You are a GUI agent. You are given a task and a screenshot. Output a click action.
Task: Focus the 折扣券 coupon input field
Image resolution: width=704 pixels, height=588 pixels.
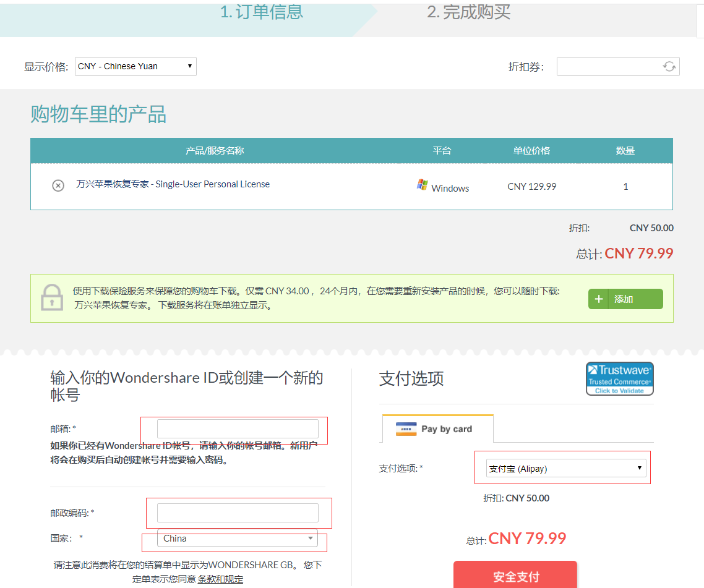[x=618, y=66]
